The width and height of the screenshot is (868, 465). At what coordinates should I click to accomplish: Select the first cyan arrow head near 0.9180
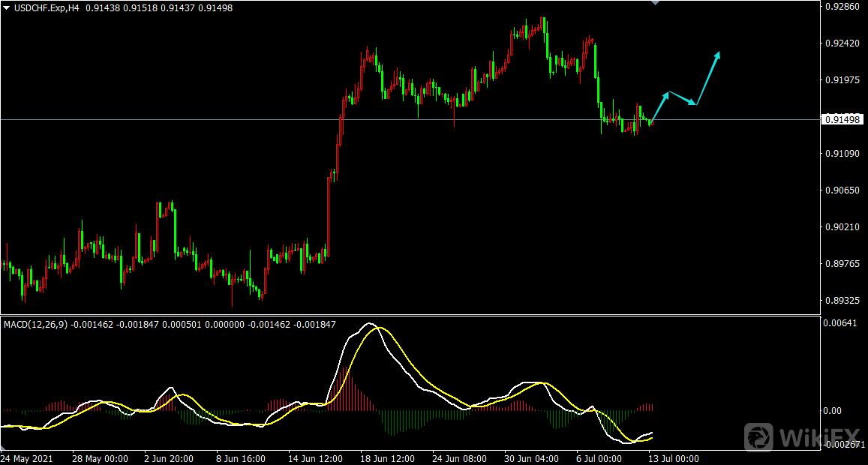coord(666,94)
